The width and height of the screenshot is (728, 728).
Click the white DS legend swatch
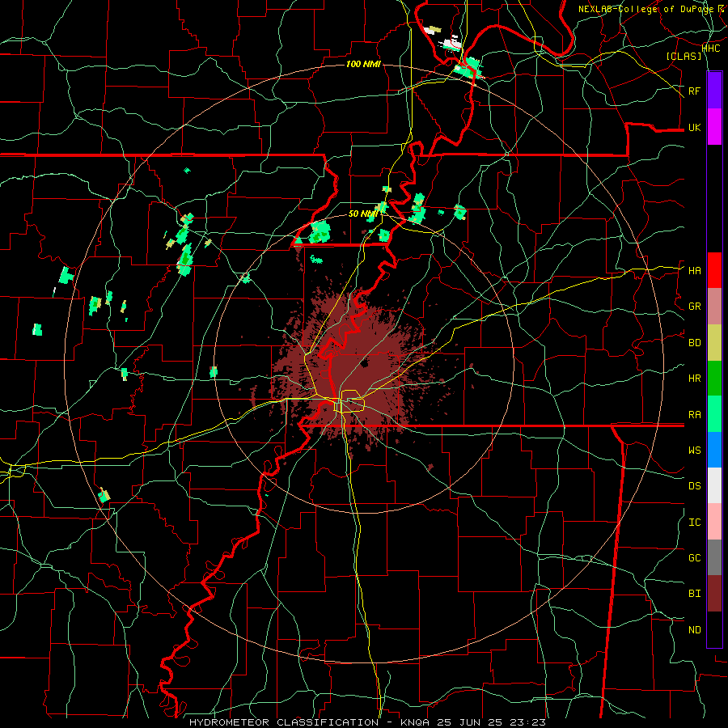click(x=714, y=485)
